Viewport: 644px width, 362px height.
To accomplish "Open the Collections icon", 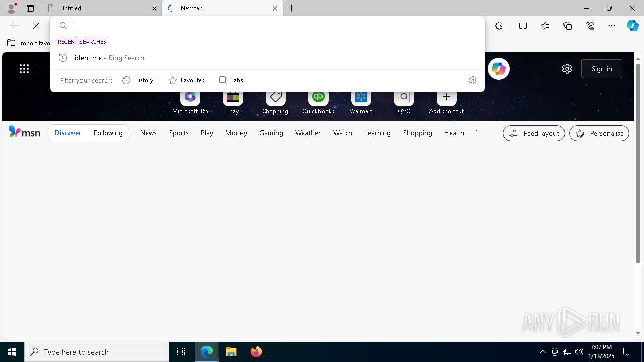I will (x=568, y=26).
